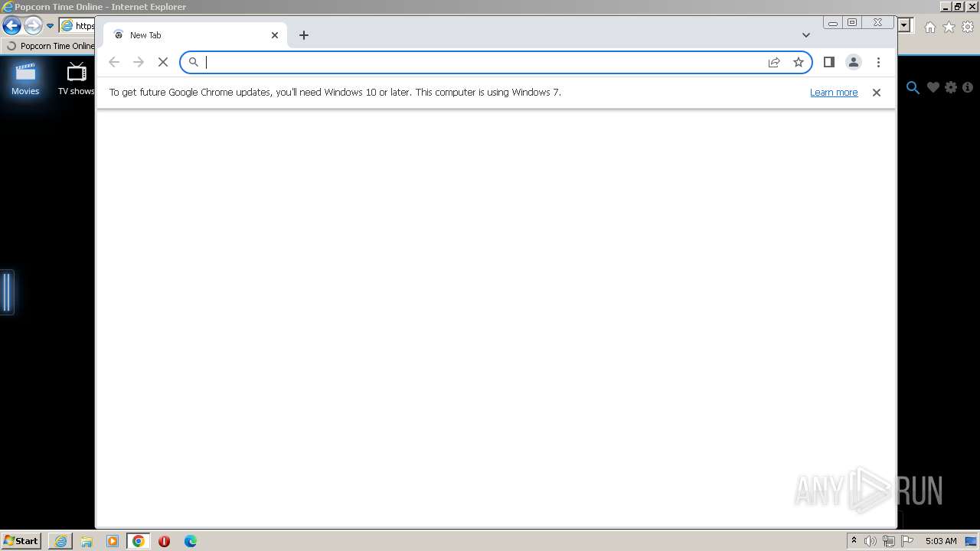Viewport: 980px width, 551px height.
Task: Click Internet Explorer back button
Action: (x=11, y=25)
